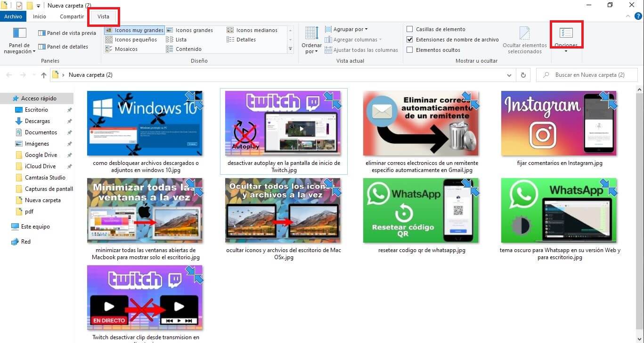This screenshot has width=644, height=343.
Task: Click Ocultar elementos seleccionados
Action: point(525,41)
